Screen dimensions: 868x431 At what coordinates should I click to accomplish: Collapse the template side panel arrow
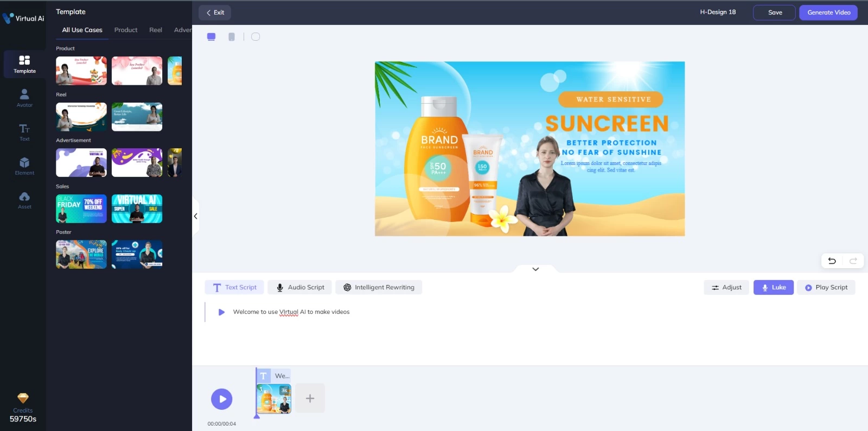[195, 216]
